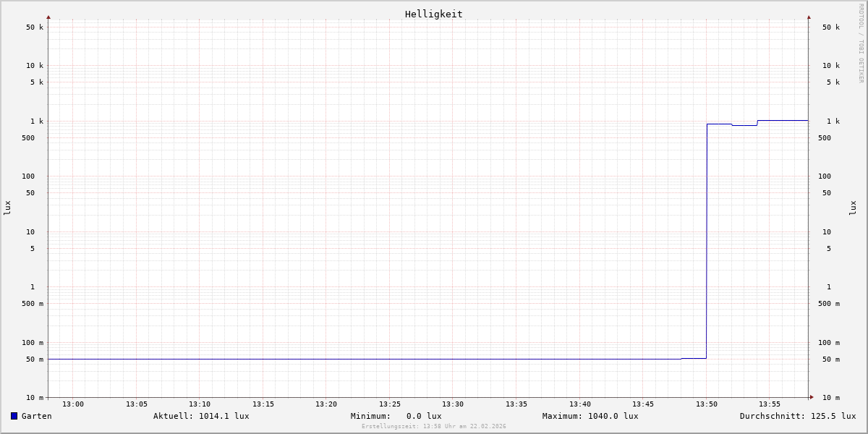Viewport: 868px width, 434px height.
Task: Click the 13:30 time axis label
Action: click(453, 404)
